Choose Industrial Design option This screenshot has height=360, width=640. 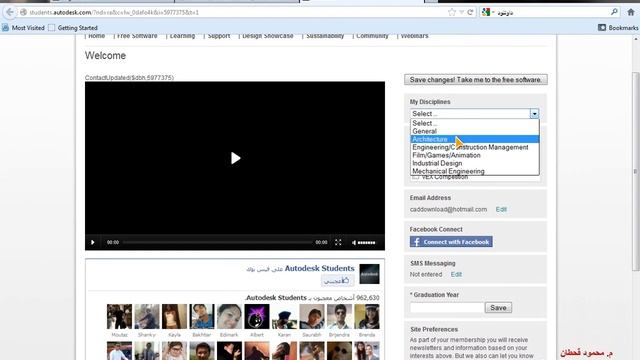point(475,163)
